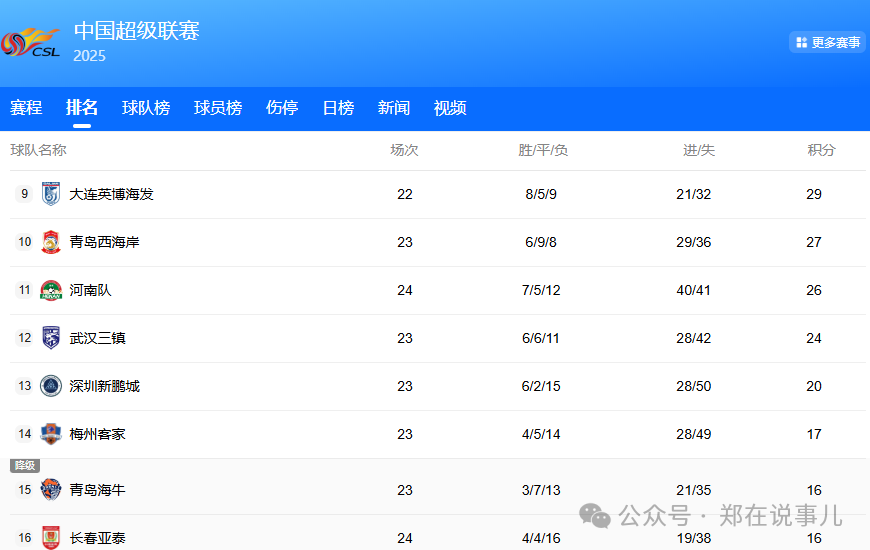
Task: Click record 4/5/14 for 梅州客家
Action: 541,434
